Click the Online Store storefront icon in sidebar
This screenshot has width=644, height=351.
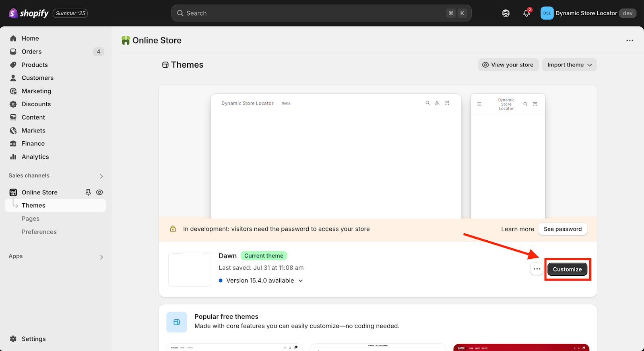13,192
